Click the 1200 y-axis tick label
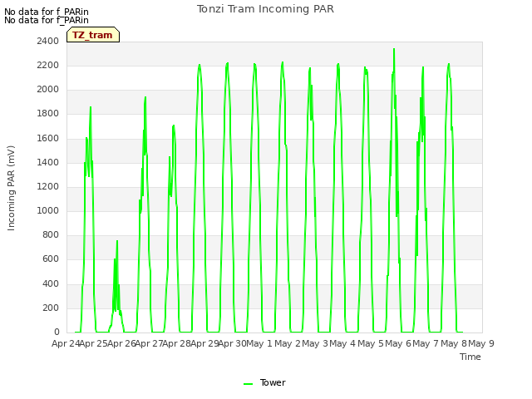The width and height of the screenshot is (532, 399). pos(48,186)
